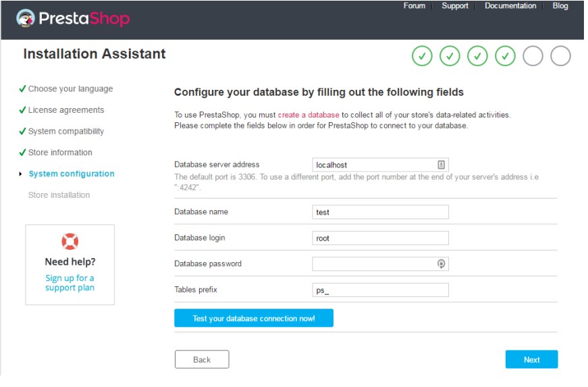This screenshot has width=588, height=387.
Task: Go Back to the previous step
Action: (x=202, y=359)
